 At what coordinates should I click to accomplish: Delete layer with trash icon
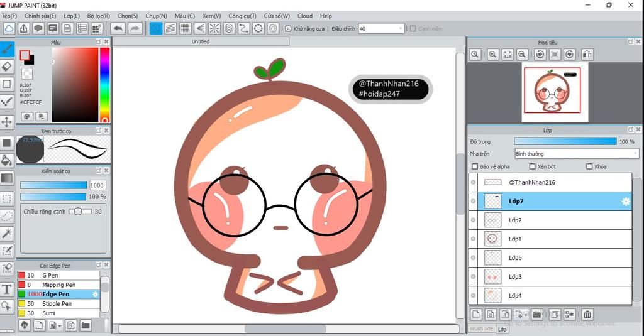(x=587, y=315)
